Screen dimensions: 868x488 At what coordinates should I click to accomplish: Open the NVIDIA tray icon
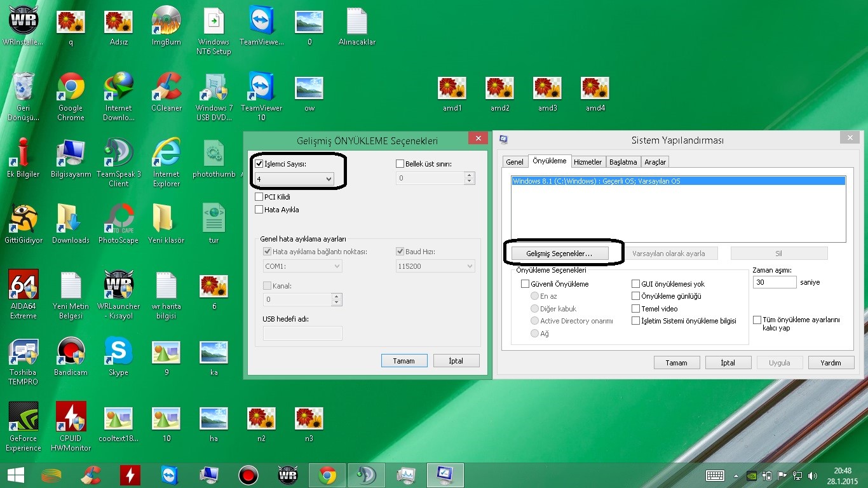751,475
